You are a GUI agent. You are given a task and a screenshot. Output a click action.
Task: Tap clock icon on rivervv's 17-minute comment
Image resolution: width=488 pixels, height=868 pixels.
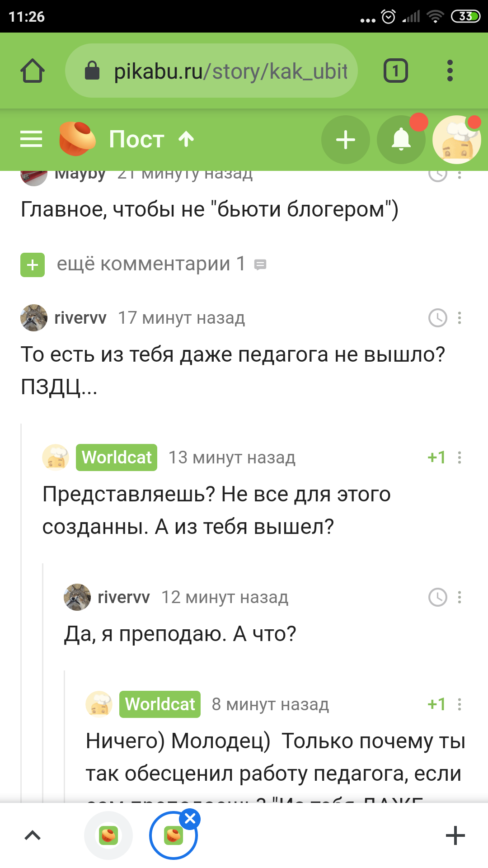437,318
